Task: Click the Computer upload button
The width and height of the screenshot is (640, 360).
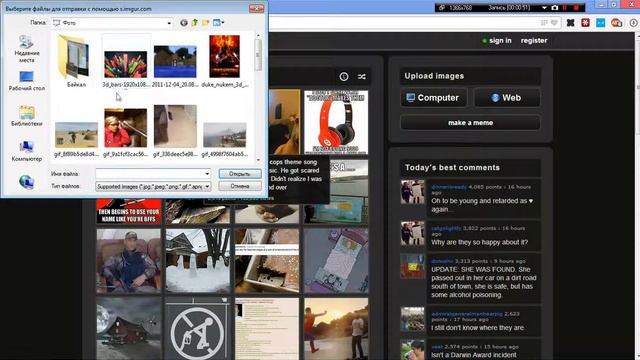Action: click(x=433, y=98)
